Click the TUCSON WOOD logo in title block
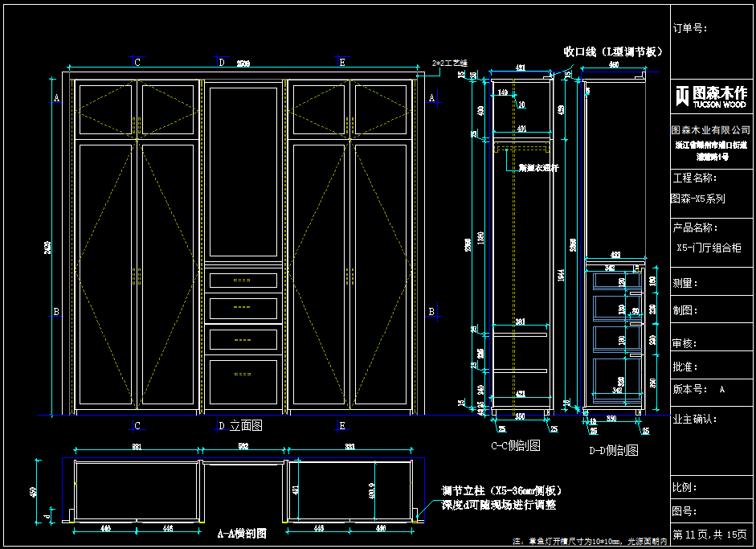756x549 pixels. 712,96
